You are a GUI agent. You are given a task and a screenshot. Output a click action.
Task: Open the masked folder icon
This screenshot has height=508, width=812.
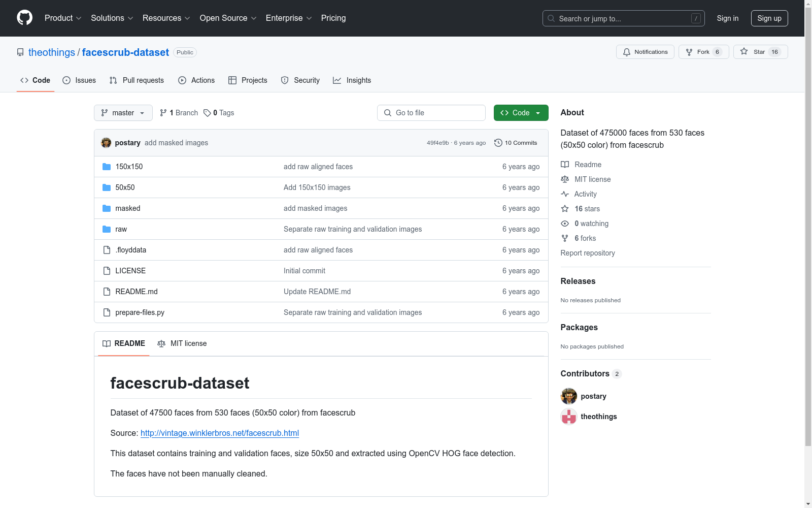click(x=107, y=208)
